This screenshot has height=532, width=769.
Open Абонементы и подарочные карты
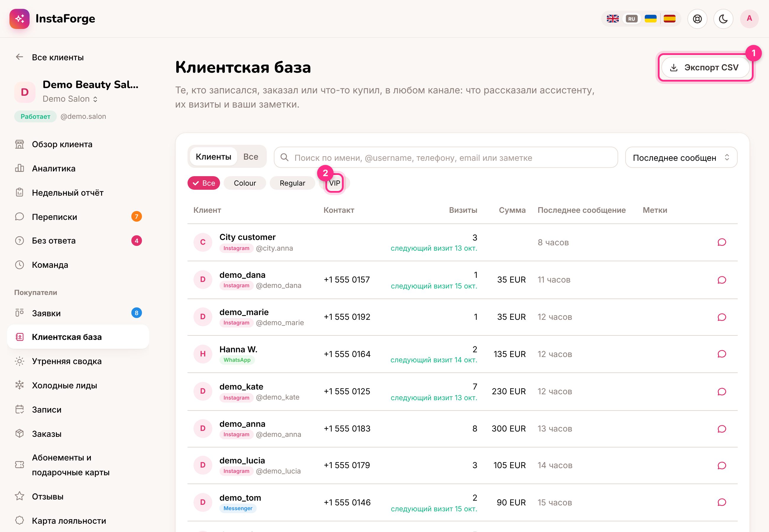[78, 465]
